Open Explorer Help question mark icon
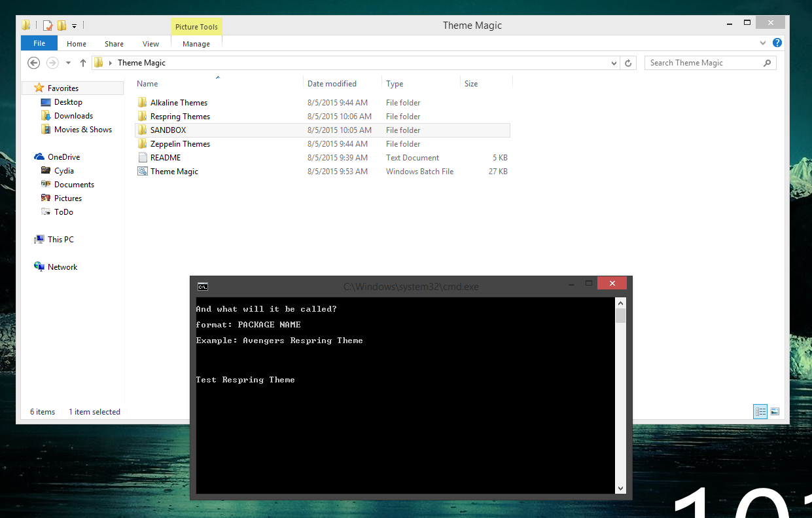The height and width of the screenshot is (518, 812). [777, 43]
